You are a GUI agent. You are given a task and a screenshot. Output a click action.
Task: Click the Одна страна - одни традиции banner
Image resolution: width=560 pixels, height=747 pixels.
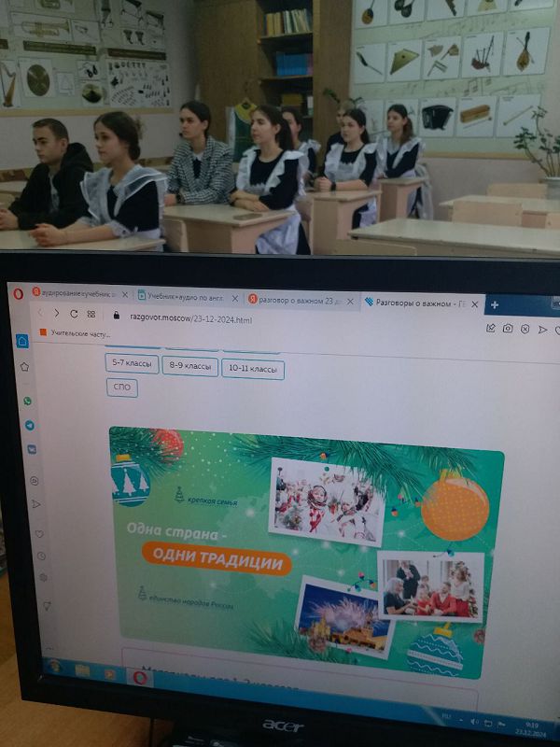(x=305, y=553)
